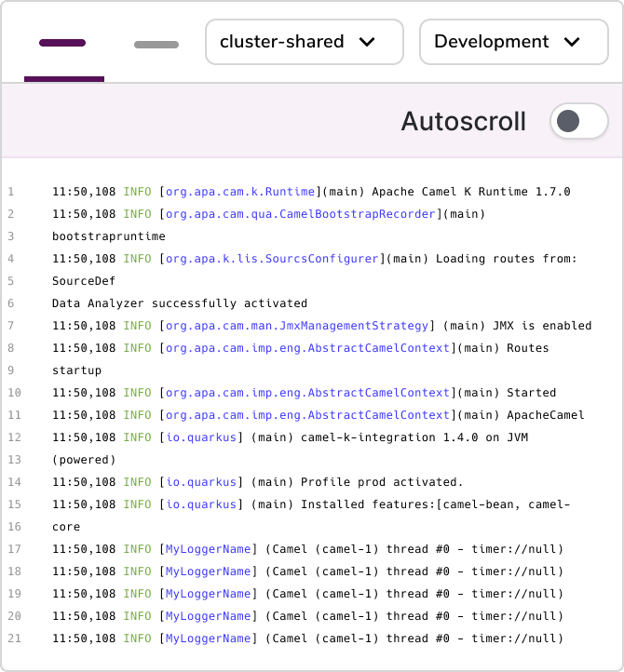Image resolution: width=624 pixels, height=672 pixels.
Task: Select the "Data Analyzer successfully activated" log line
Action: pyautogui.click(x=180, y=303)
